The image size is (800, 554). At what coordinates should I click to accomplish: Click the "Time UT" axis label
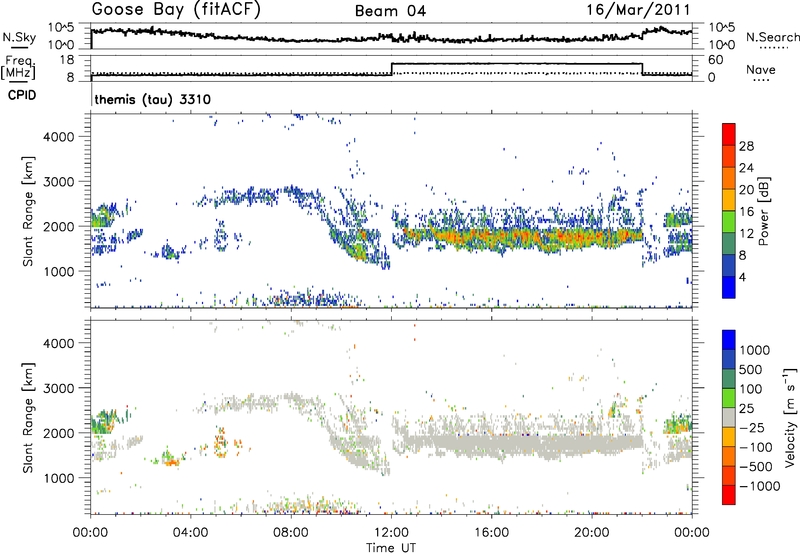pyautogui.click(x=391, y=548)
